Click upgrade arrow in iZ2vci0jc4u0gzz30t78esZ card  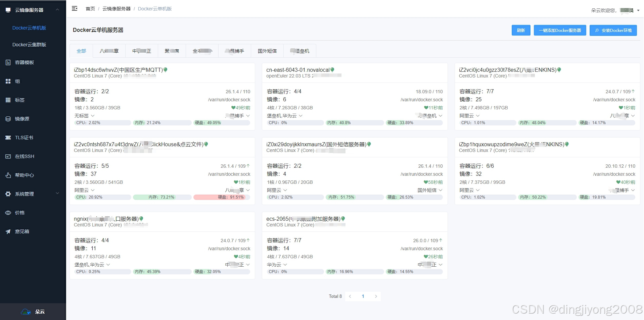[x=633, y=91]
